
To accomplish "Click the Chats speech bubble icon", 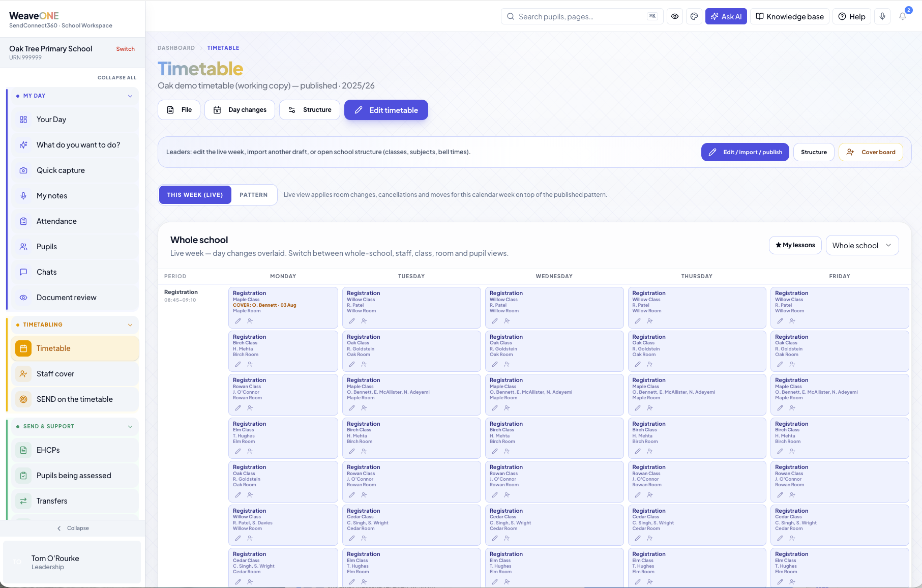I will click(23, 272).
